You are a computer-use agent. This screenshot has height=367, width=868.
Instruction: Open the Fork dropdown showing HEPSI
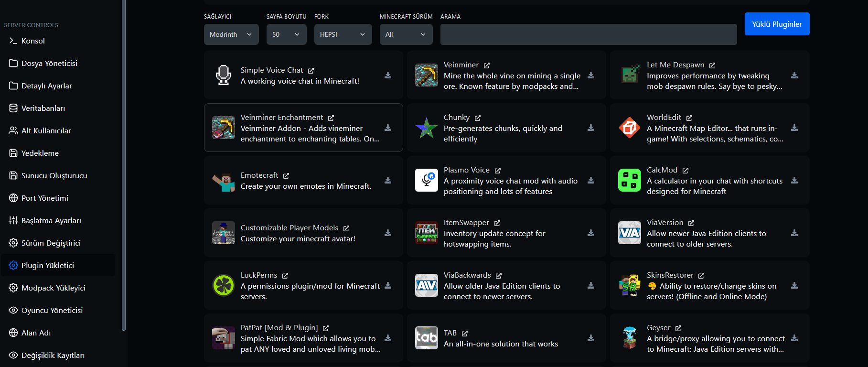click(x=343, y=34)
